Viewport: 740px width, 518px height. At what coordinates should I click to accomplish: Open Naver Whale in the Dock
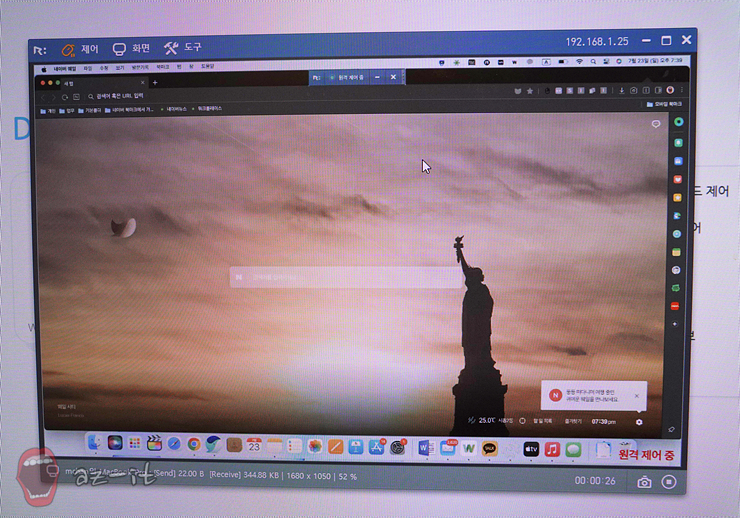tap(213, 444)
